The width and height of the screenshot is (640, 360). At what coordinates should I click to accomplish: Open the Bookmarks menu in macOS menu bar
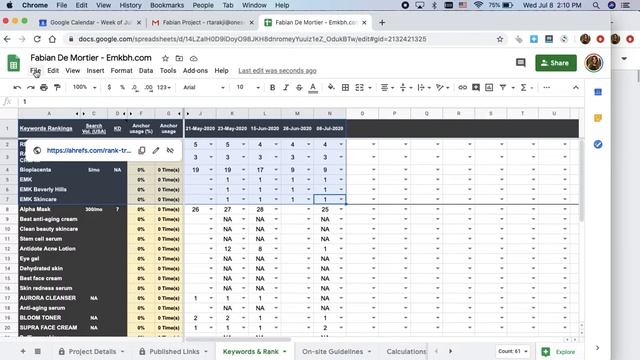[167, 5]
